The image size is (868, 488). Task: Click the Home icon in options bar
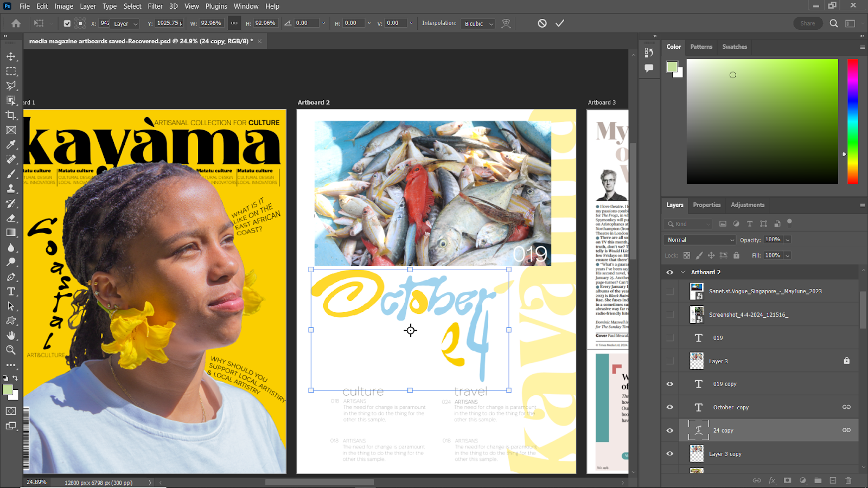point(16,23)
